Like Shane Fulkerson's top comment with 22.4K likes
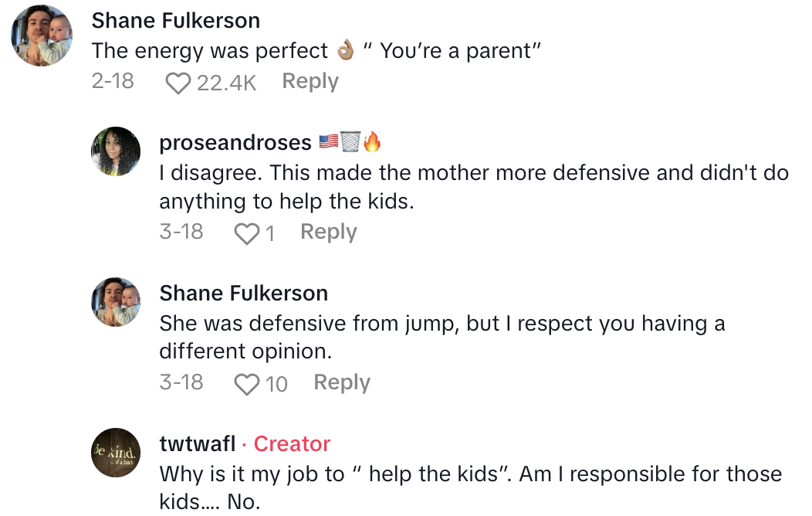 click(x=178, y=83)
